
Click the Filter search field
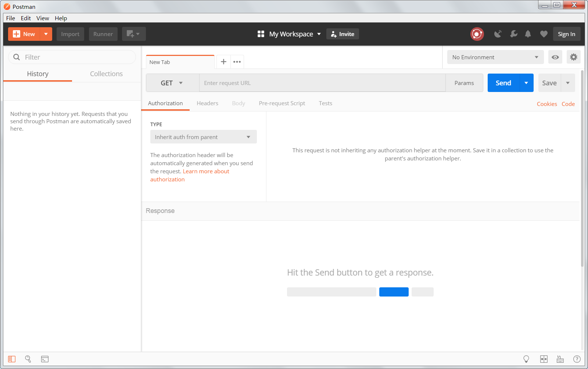[x=72, y=57]
